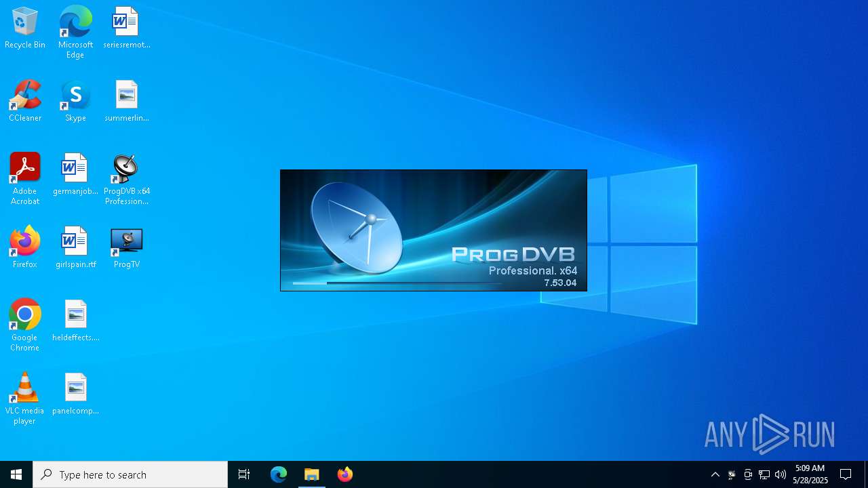Select the germanjob... Word document
The width and height of the screenshot is (868, 488).
(75, 175)
